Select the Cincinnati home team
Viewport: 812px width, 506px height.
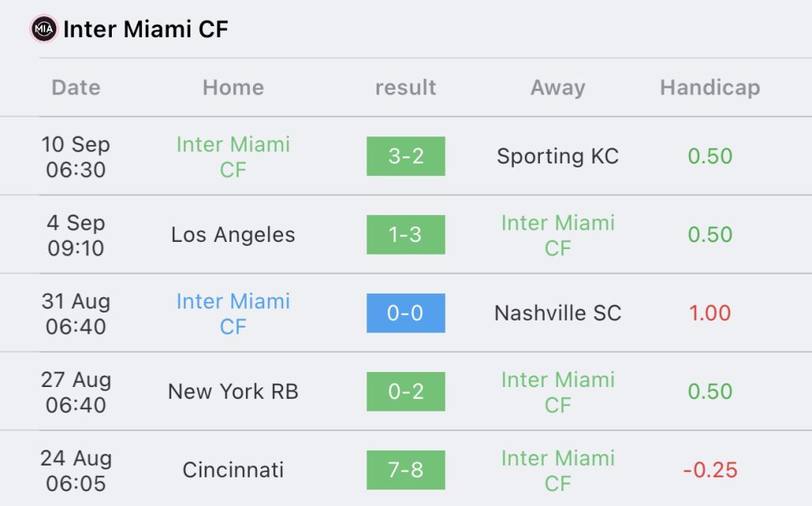233,470
